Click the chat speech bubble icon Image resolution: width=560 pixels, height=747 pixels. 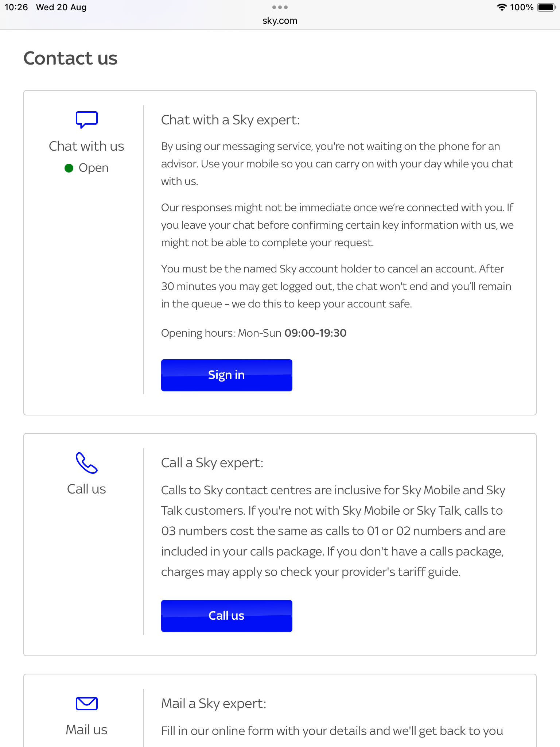(86, 120)
